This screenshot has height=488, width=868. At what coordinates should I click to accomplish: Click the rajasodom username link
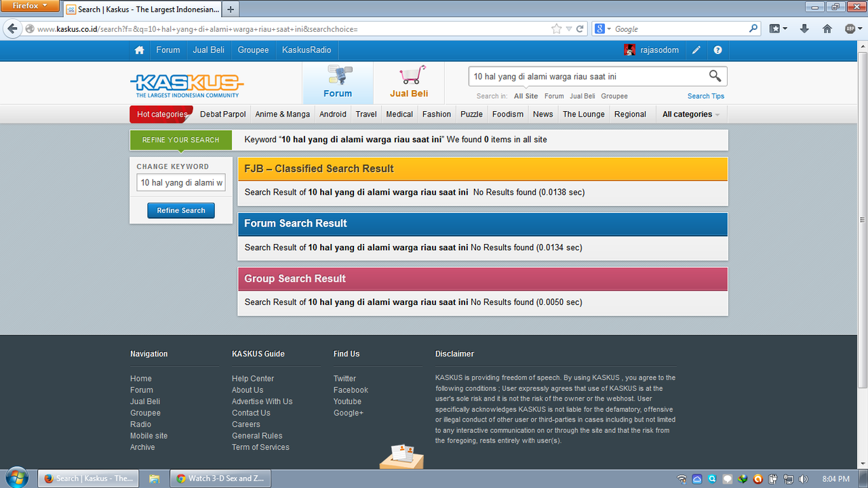(x=660, y=50)
